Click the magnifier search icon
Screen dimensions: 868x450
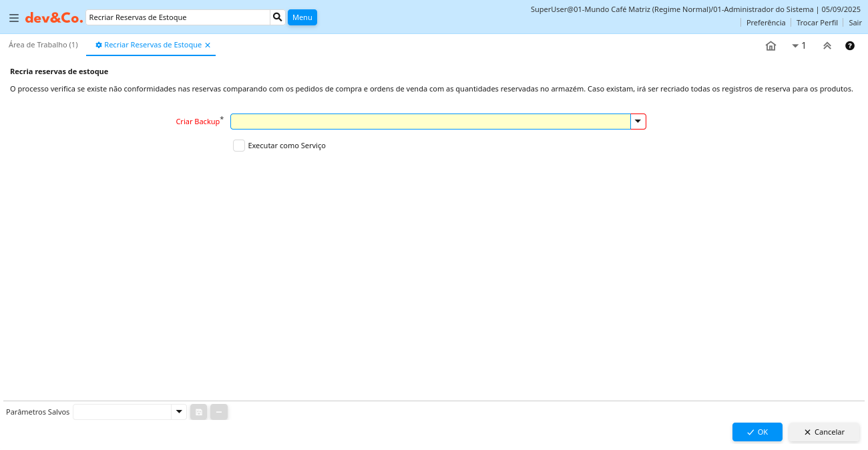(x=278, y=17)
